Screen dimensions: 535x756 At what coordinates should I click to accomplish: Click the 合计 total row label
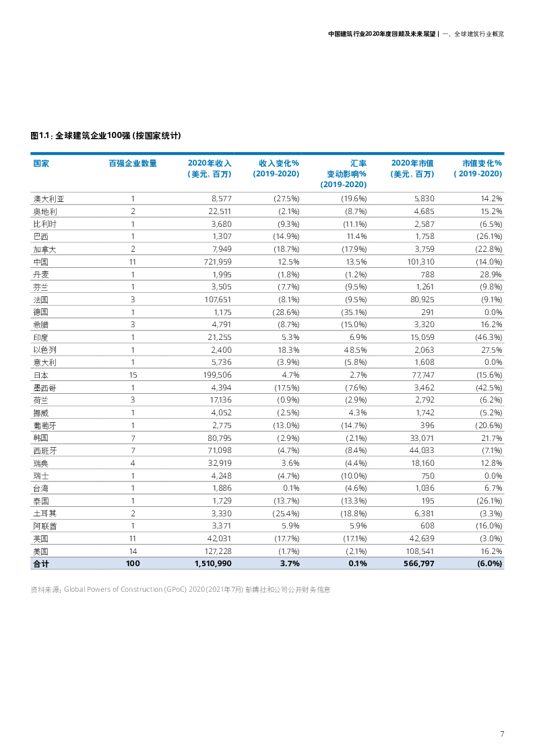coord(40,563)
